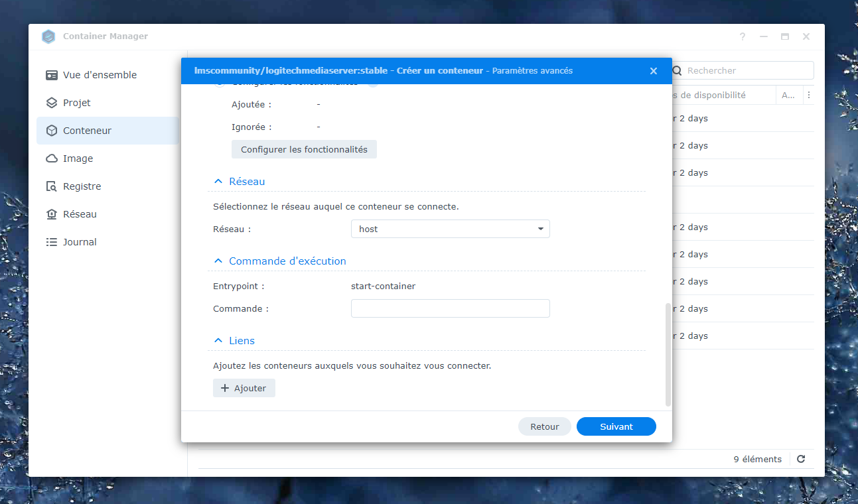Click the Journal list icon
The image size is (858, 504).
tap(52, 242)
